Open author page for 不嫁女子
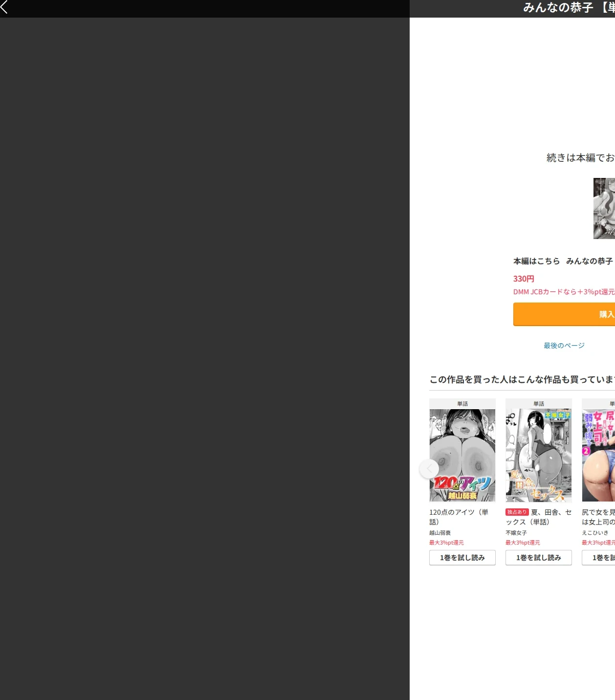615x700 pixels. point(516,533)
